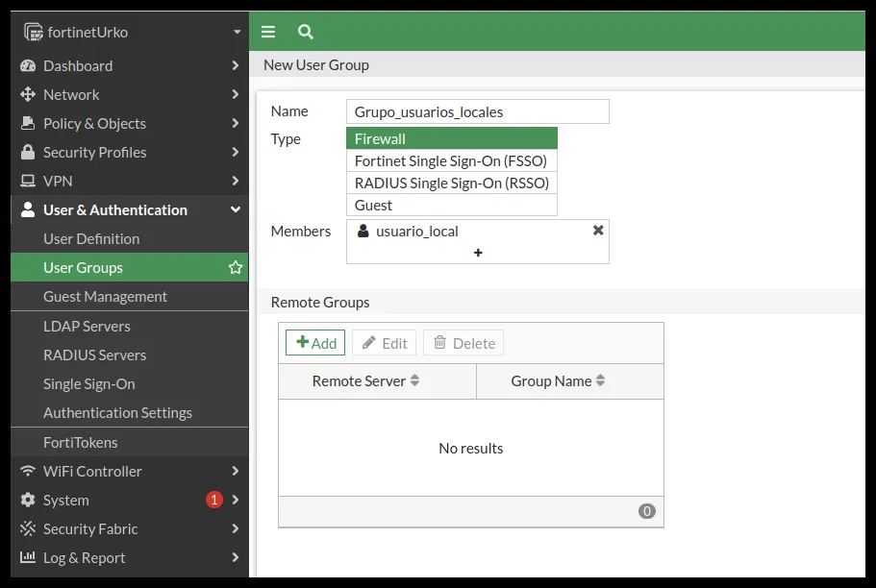Sort by Remote Server column arrows
Viewport: 876px width, 588px height.
414,380
